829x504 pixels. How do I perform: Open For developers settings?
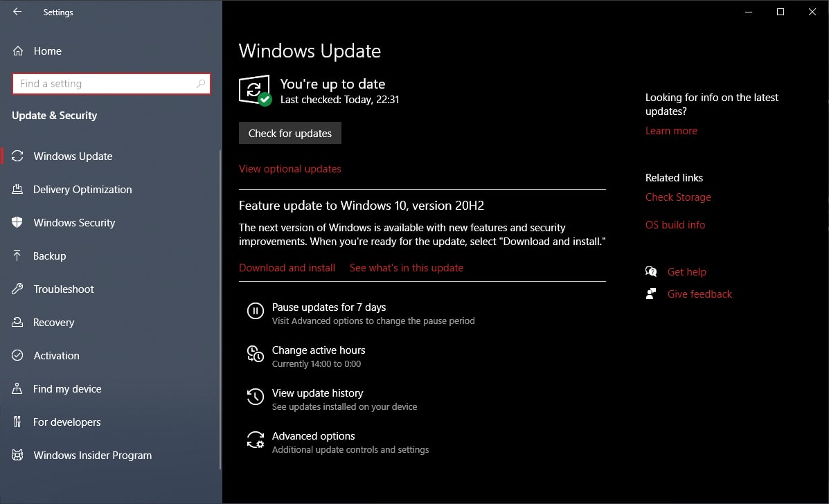66,422
